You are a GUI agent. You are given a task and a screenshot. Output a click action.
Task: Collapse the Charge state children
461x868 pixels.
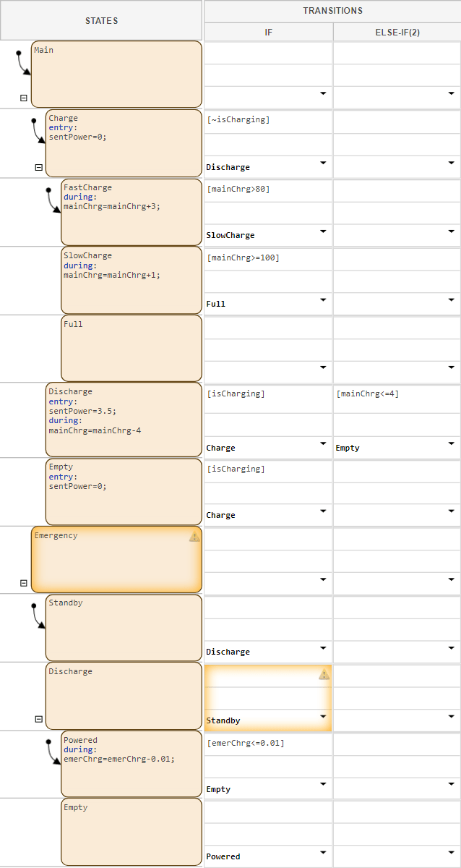coord(38,167)
